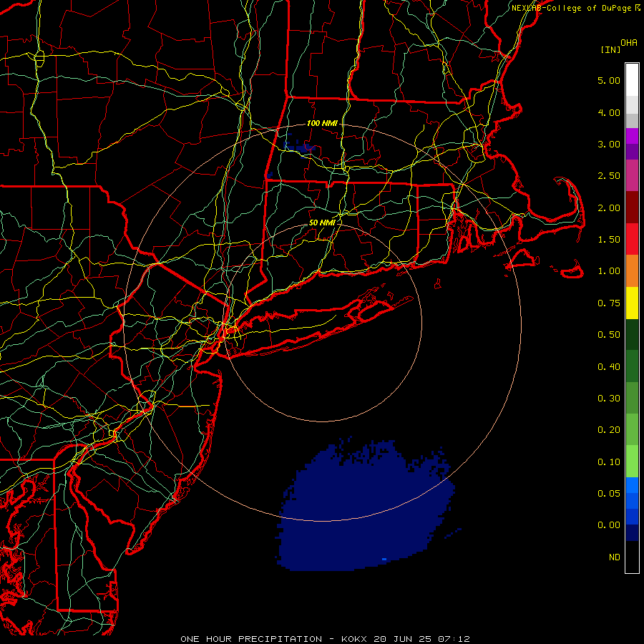Click the 100 NMI range ring label
This screenshot has width=644, height=644.
(322, 123)
